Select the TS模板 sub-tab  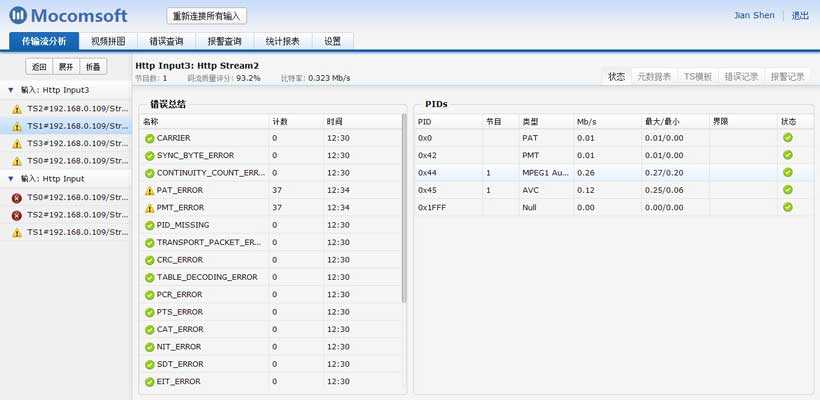point(698,76)
